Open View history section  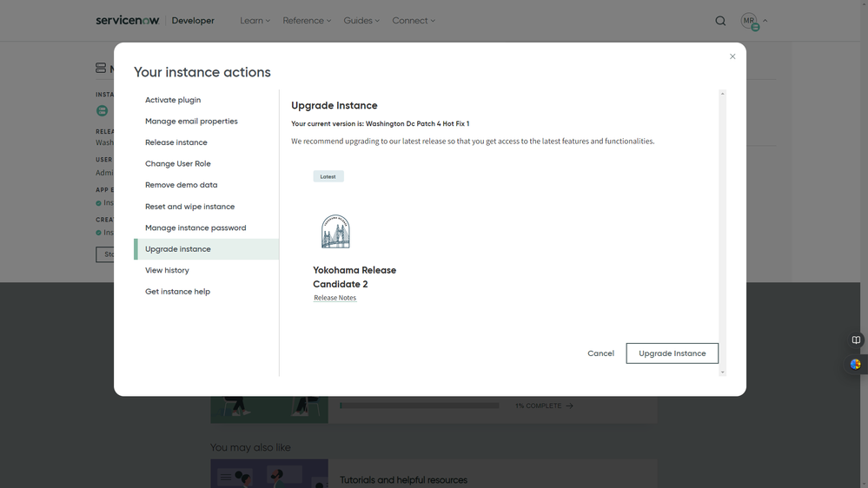(x=167, y=270)
